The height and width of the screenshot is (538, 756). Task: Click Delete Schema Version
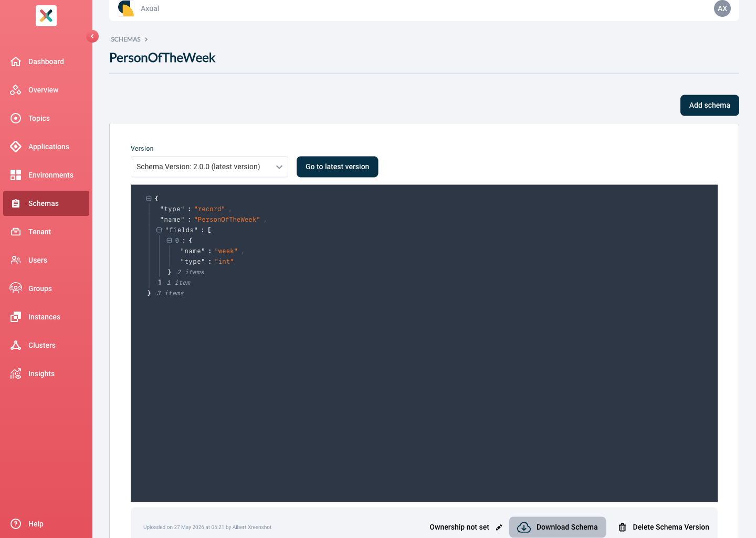[664, 527]
